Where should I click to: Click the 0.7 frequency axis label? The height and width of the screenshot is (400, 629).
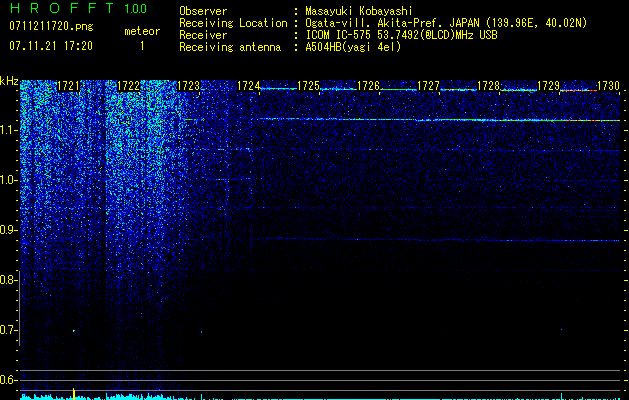click(x=7, y=330)
